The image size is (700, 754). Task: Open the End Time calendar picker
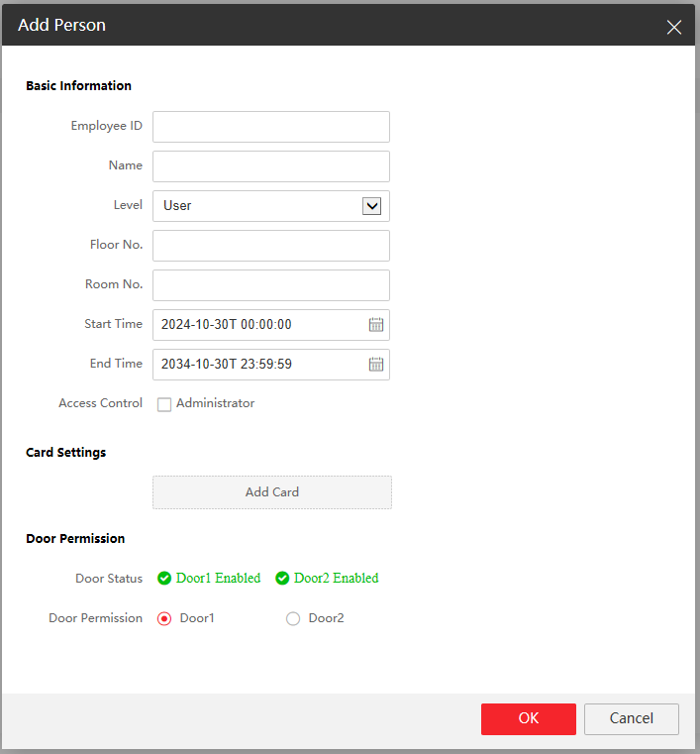click(376, 365)
